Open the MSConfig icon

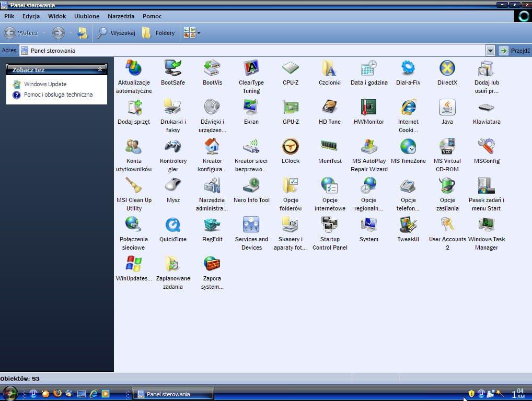click(487, 151)
